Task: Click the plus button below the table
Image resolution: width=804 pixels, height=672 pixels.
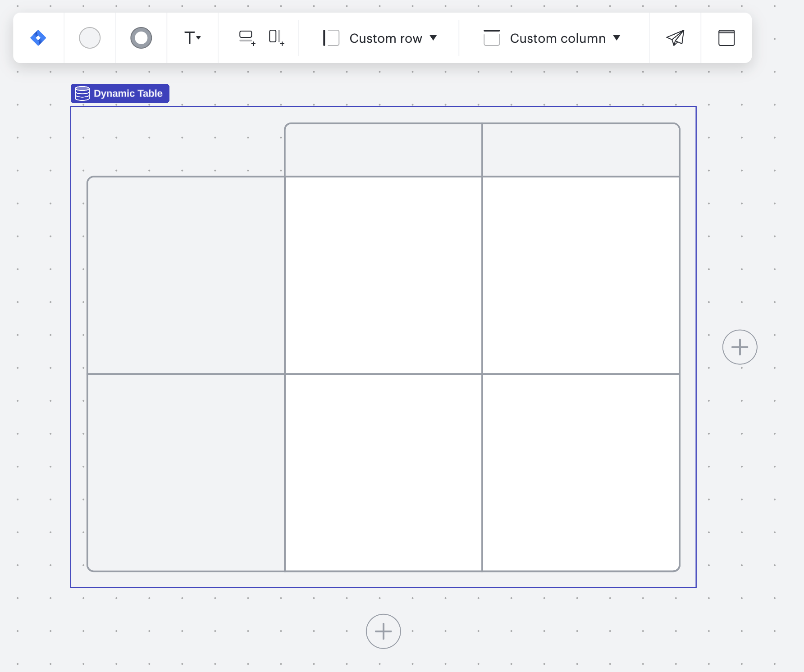Action: pyautogui.click(x=383, y=631)
